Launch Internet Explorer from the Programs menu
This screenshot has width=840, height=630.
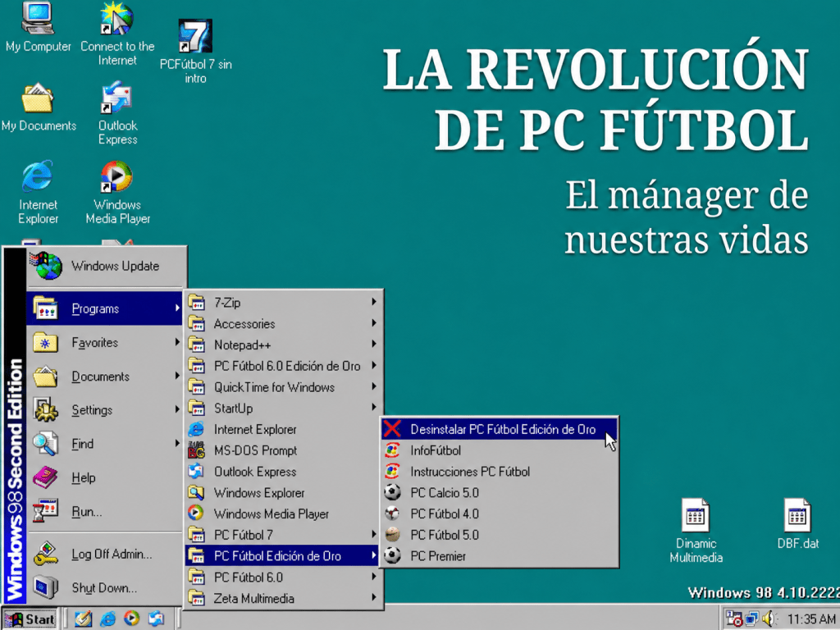pos(283,429)
